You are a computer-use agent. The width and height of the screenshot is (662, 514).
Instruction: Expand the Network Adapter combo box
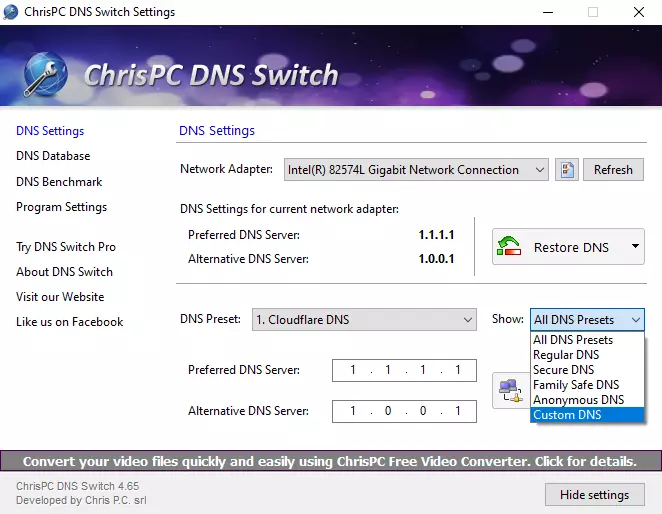pos(539,170)
